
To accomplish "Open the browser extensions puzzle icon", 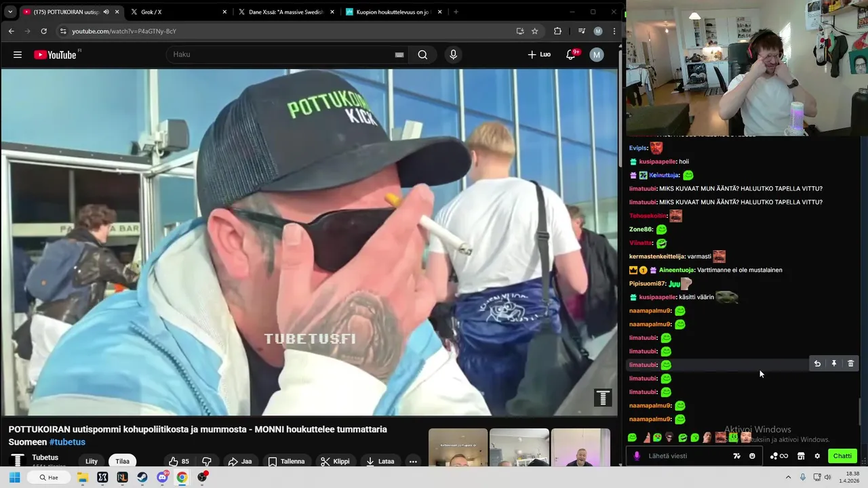I will tap(558, 31).
